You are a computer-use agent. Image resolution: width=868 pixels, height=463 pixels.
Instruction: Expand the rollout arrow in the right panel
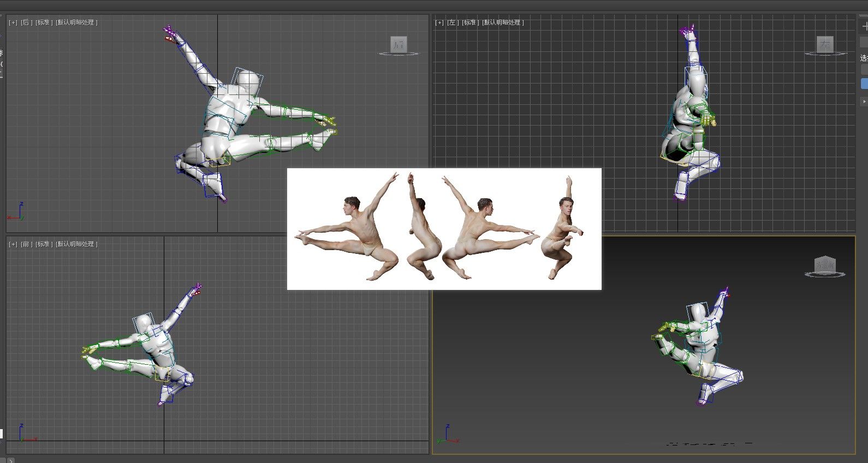tap(864, 102)
